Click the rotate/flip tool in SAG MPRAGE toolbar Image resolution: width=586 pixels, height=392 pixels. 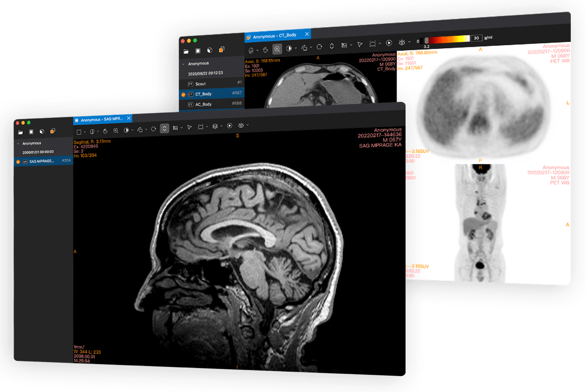140,130
